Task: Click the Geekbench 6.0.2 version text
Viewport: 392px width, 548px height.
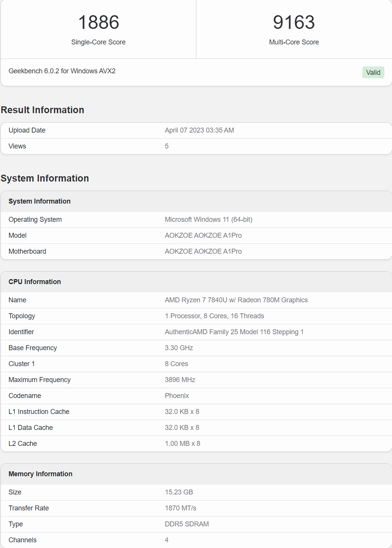Action: (x=62, y=71)
